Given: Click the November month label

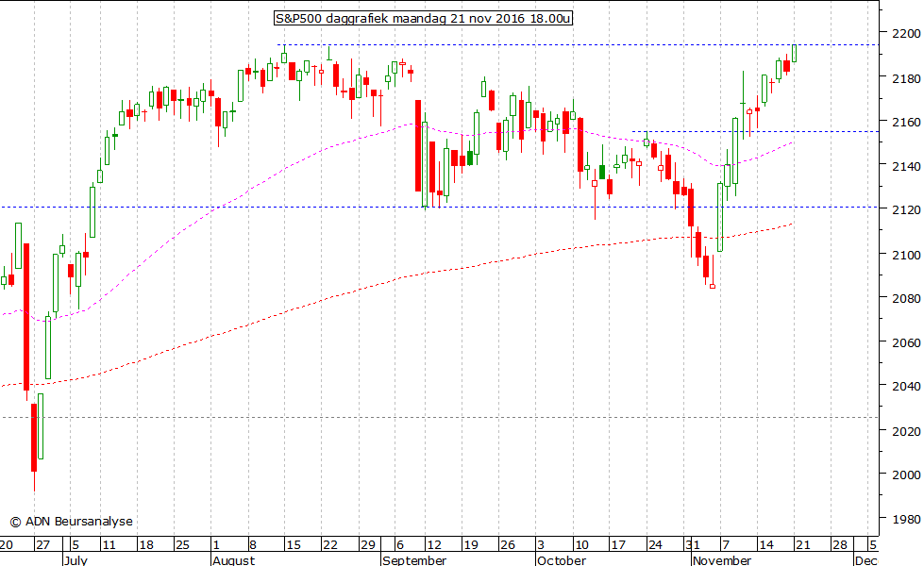Looking at the screenshot, I should point(722,560).
